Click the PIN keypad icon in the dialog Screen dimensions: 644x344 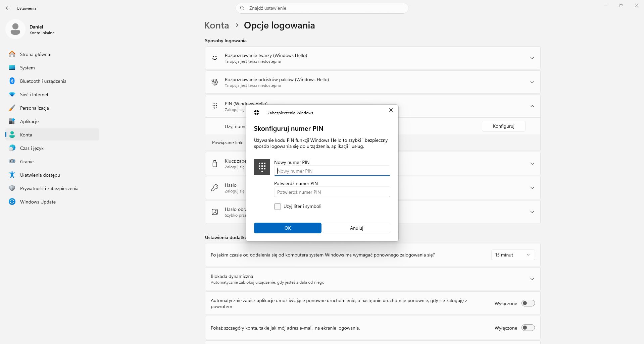click(x=262, y=167)
